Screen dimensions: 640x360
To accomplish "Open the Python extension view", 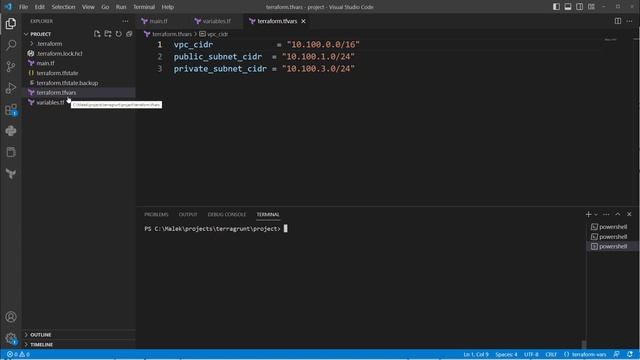I will click(11, 131).
